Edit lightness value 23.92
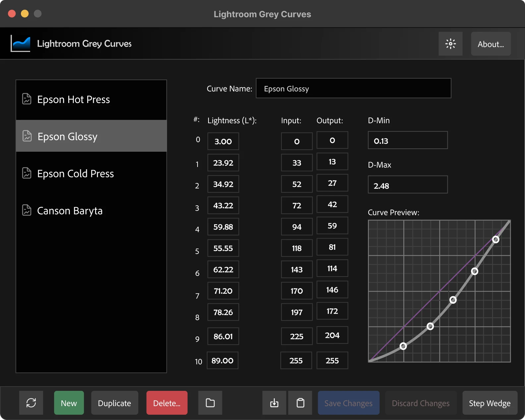The height and width of the screenshot is (420, 525). 223,163
